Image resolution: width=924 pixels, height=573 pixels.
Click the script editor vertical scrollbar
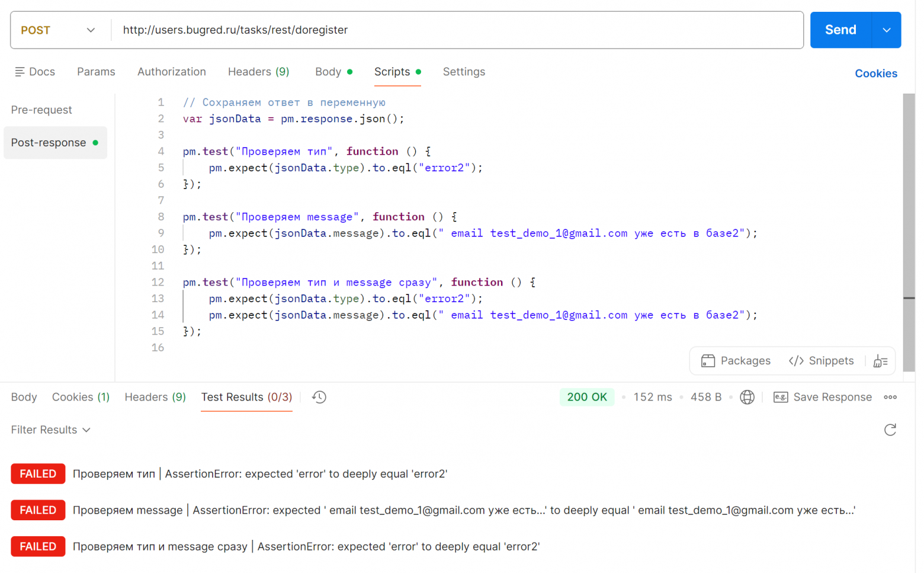909,231
